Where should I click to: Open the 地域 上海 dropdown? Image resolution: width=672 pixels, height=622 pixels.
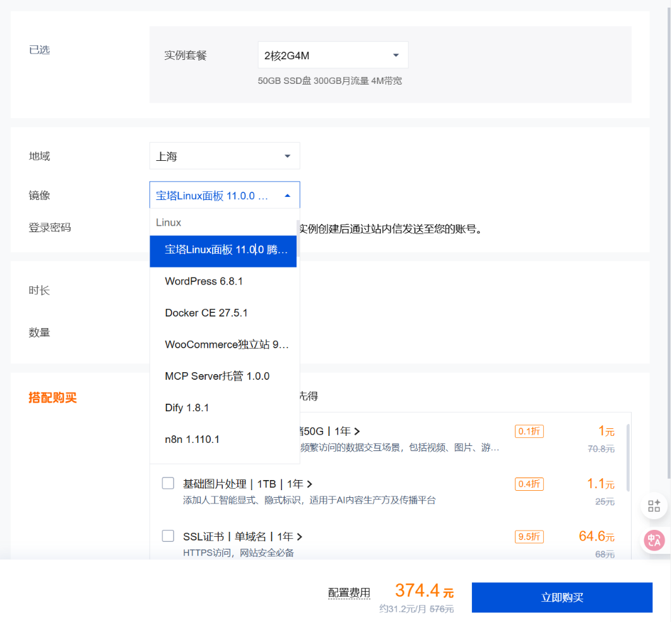point(224,156)
